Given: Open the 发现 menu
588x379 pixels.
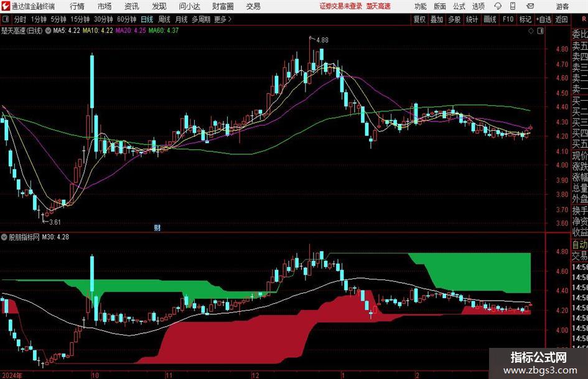Looking at the screenshot, I should (x=159, y=6).
